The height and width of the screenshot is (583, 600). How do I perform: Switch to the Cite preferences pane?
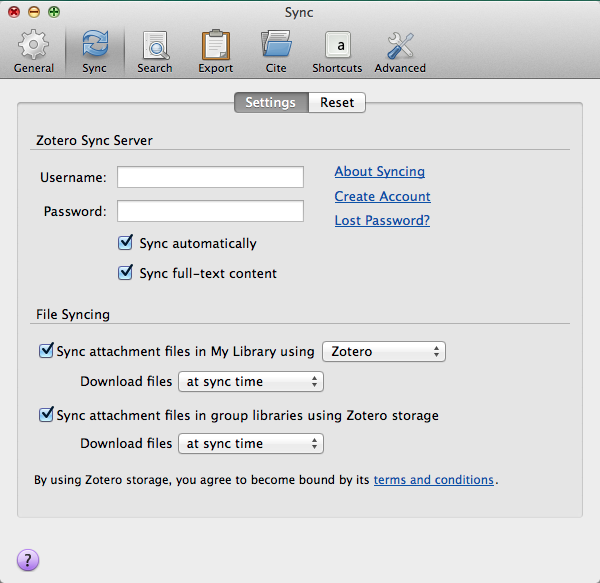[276, 51]
